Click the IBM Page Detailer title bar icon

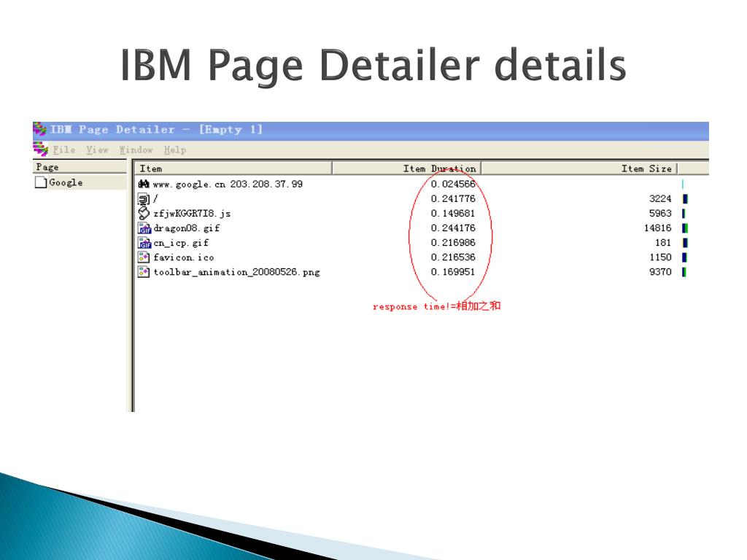(x=39, y=129)
